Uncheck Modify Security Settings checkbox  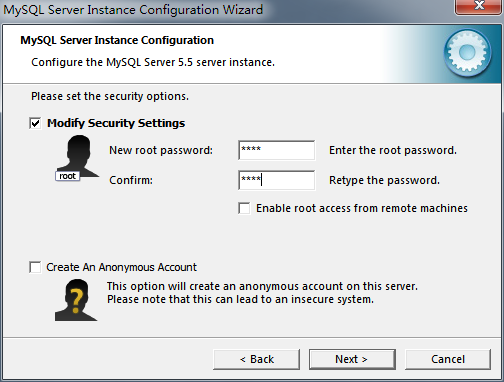tap(35, 123)
